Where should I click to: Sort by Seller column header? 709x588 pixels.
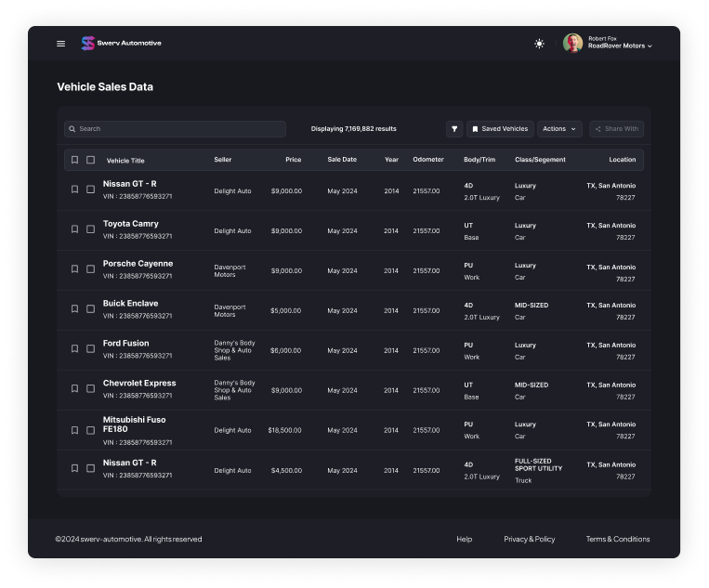(x=222, y=160)
